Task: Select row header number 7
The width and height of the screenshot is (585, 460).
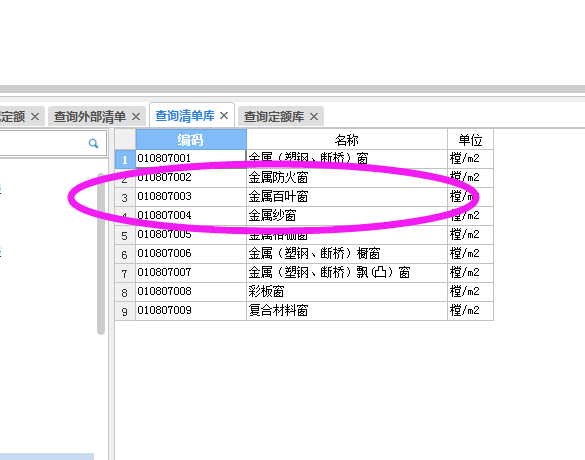Action: [x=125, y=273]
